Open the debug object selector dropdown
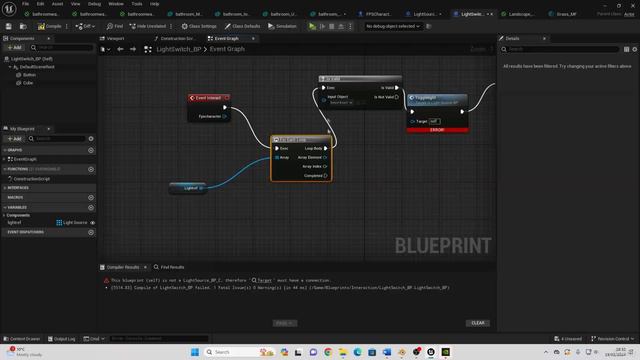This screenshot has height=360, width=640. (393, 26)
